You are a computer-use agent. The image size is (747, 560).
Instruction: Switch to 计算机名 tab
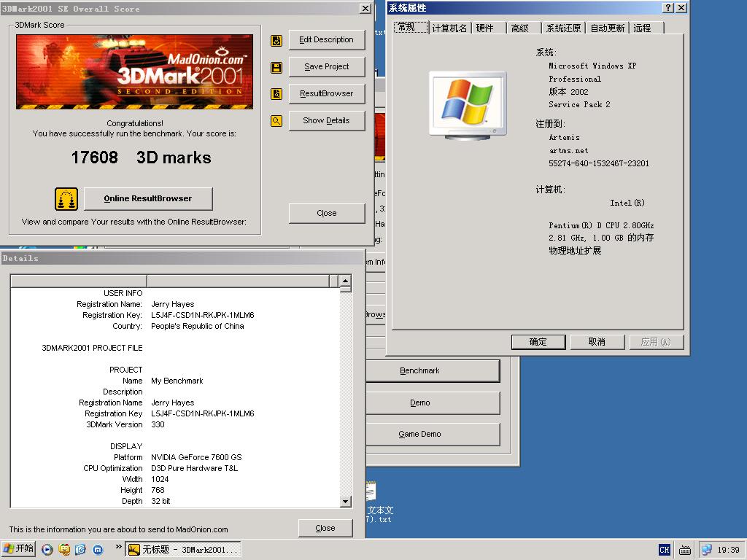click(450, 28)
